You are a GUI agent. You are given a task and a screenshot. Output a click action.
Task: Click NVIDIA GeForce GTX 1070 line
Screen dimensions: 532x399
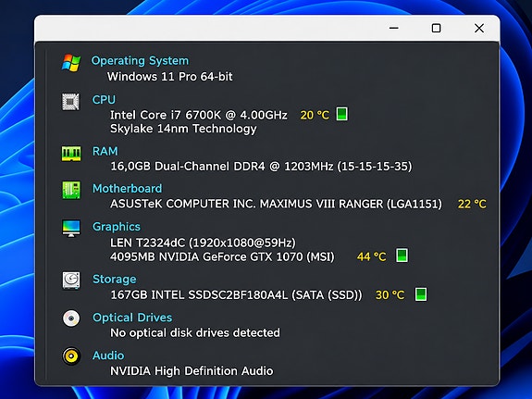222,256
